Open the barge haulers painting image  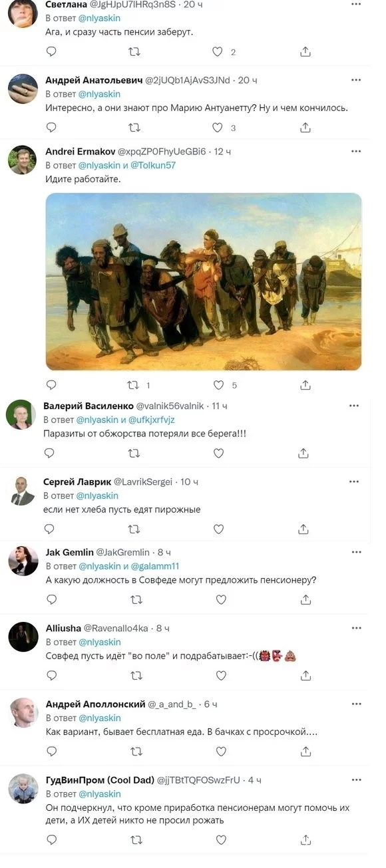point(204,281)
